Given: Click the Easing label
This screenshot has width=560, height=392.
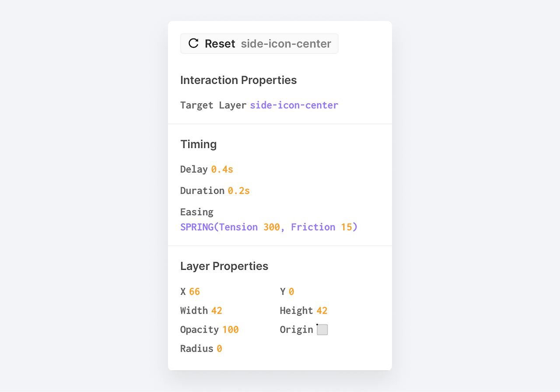Looking at the screenshot, I should click(x=197, y=212).
